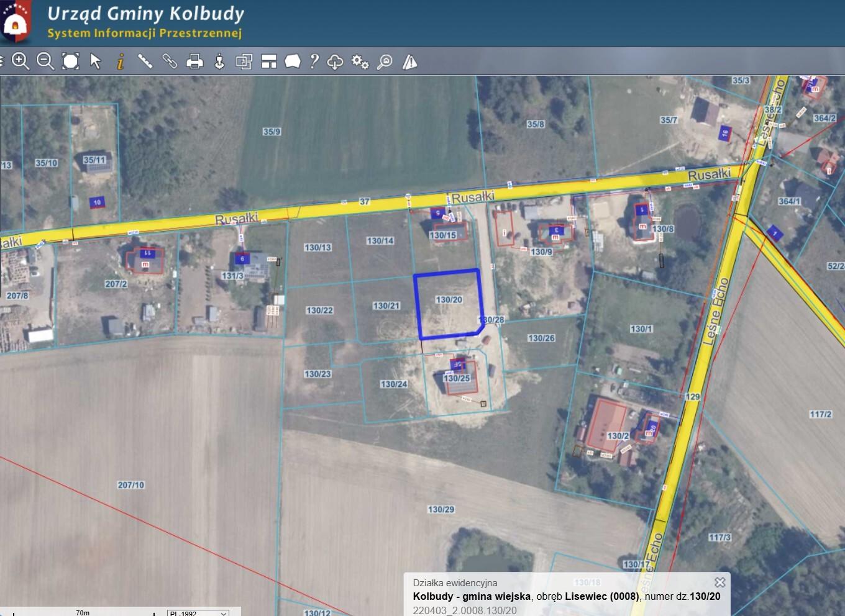Collapse the toolbar with left edge handle
The width and height of the screenshot is (845, 616).
click(x=2, y=61)
